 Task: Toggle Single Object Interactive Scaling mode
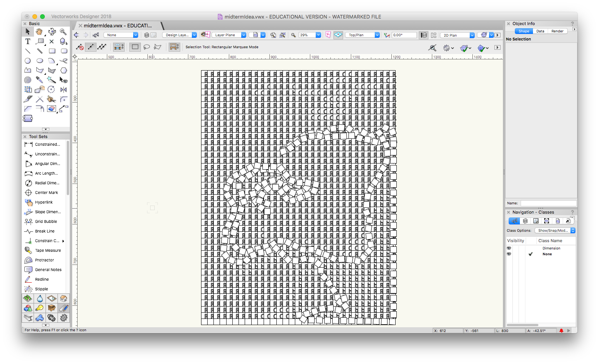point(91,47)
